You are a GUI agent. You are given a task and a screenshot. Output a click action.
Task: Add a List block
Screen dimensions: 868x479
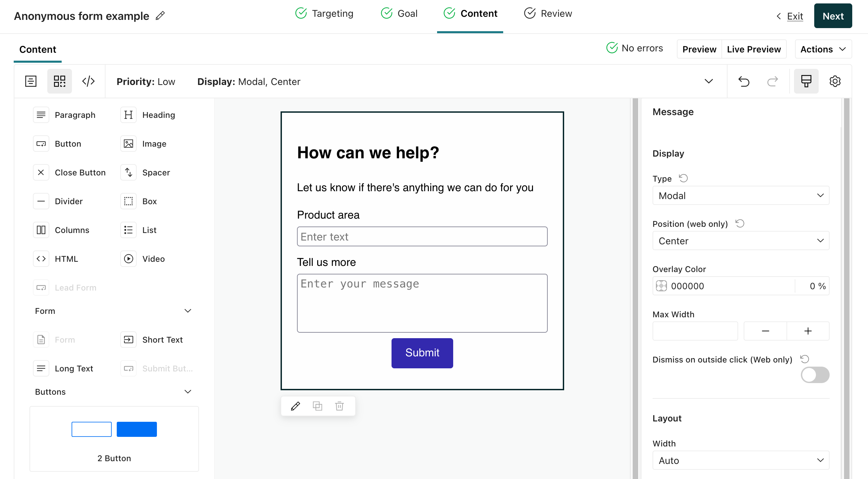(138, 230)
